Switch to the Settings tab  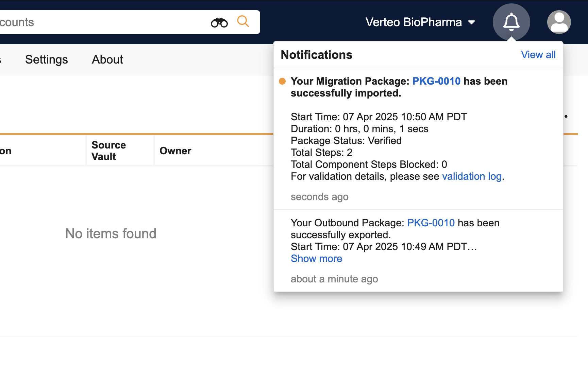coord(47,59)
